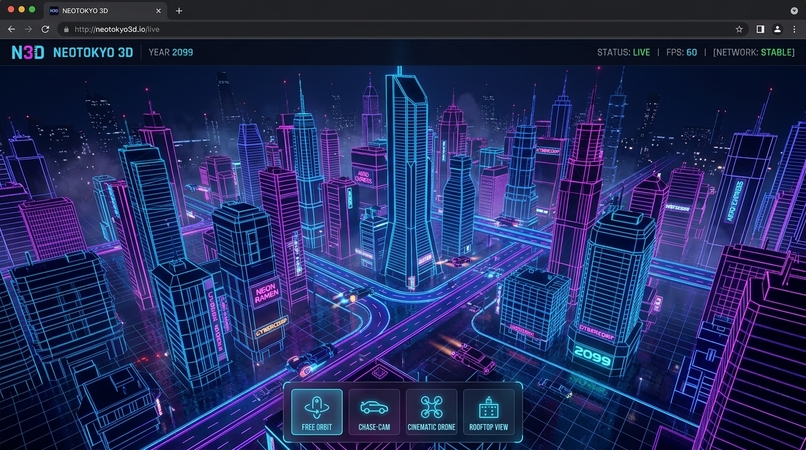The height and width of the screenshot is (450, 806).
Task: View site information padlock icon
Action: (66, 29)
